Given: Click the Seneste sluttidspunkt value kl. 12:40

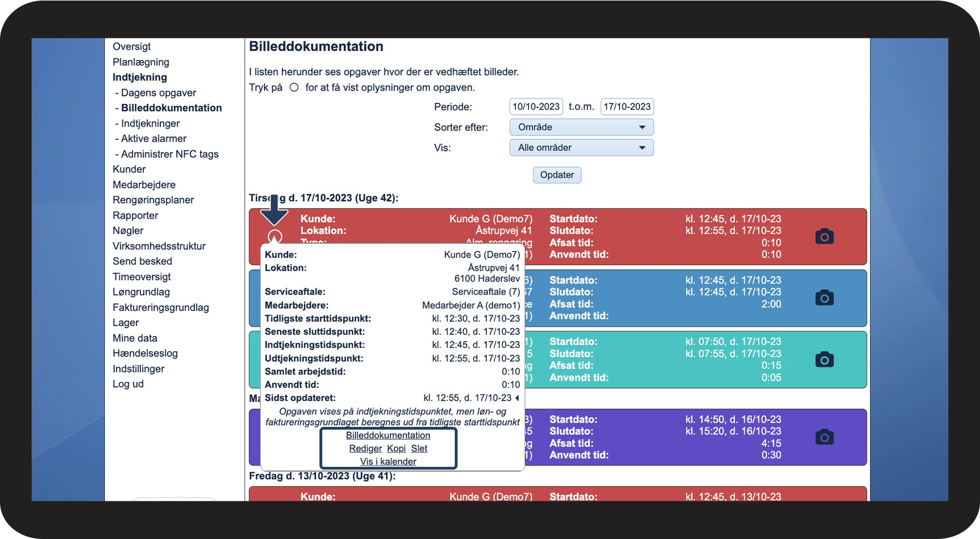Looking at the screenshot, I should tap(476, 332).
